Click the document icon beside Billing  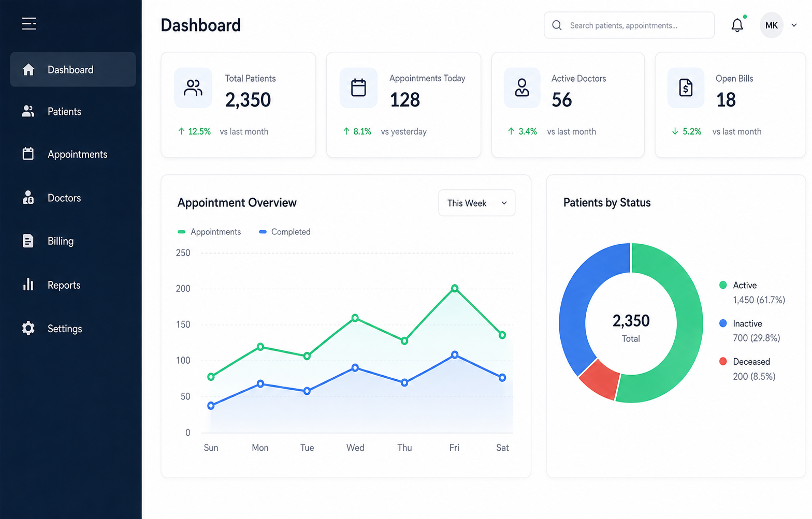tap(28, 241)
